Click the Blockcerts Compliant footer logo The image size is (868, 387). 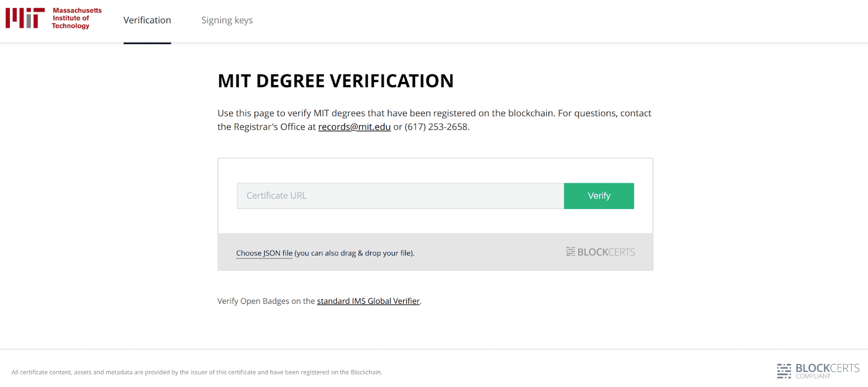click(x=818, y=371)
